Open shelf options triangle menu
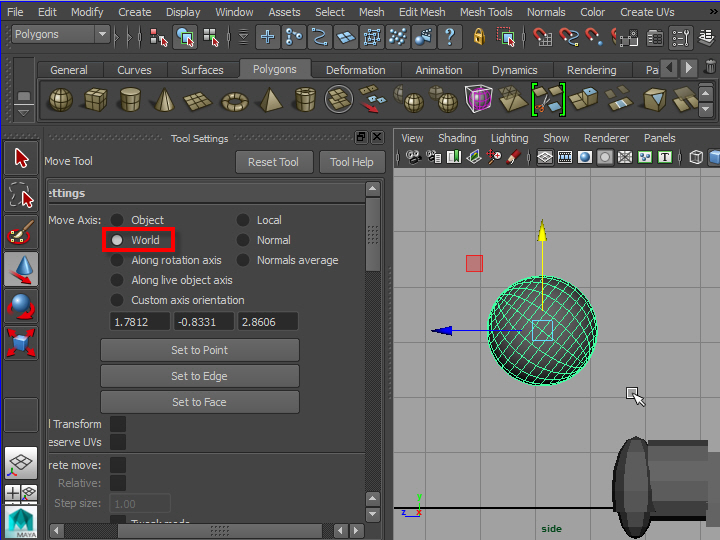The width and height of the screenshot is (720, 540). (23, 112)
